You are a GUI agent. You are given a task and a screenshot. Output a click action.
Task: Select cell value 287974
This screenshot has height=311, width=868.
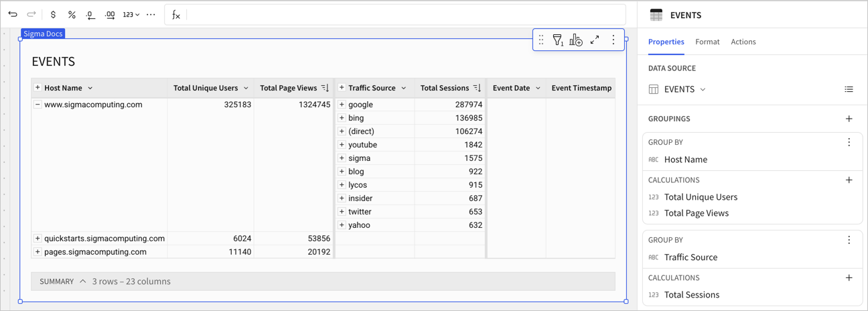(x=469, y=105)
